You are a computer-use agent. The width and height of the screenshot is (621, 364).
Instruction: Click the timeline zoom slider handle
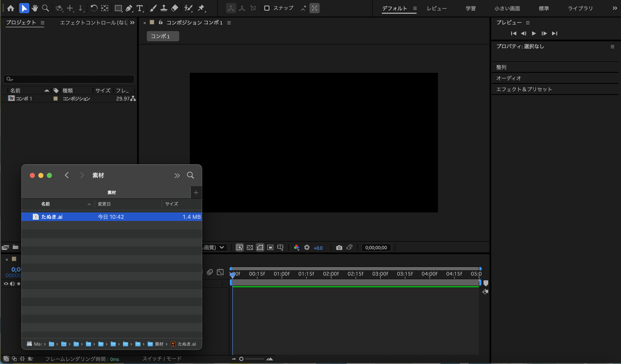(241, 359)
